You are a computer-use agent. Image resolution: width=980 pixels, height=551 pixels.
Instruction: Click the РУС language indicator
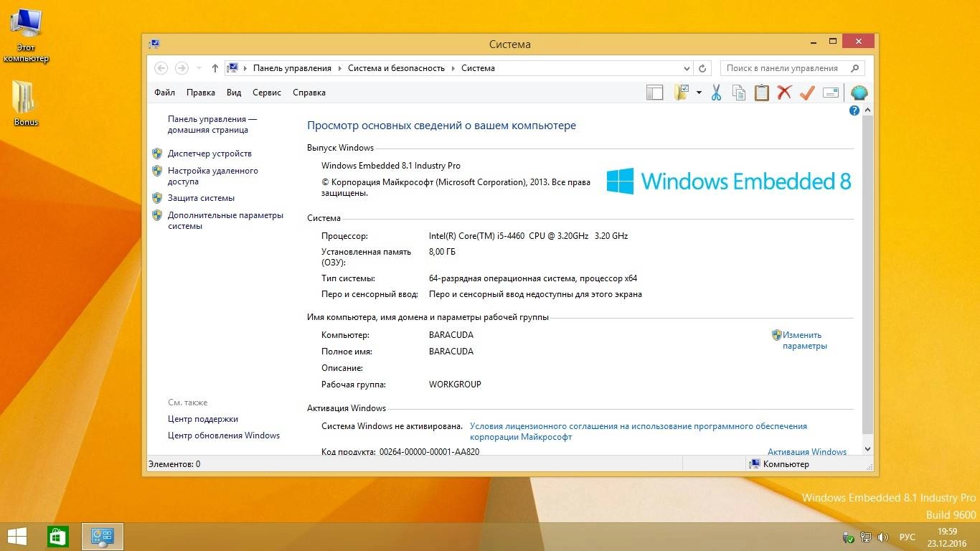[x=908, y=537]
